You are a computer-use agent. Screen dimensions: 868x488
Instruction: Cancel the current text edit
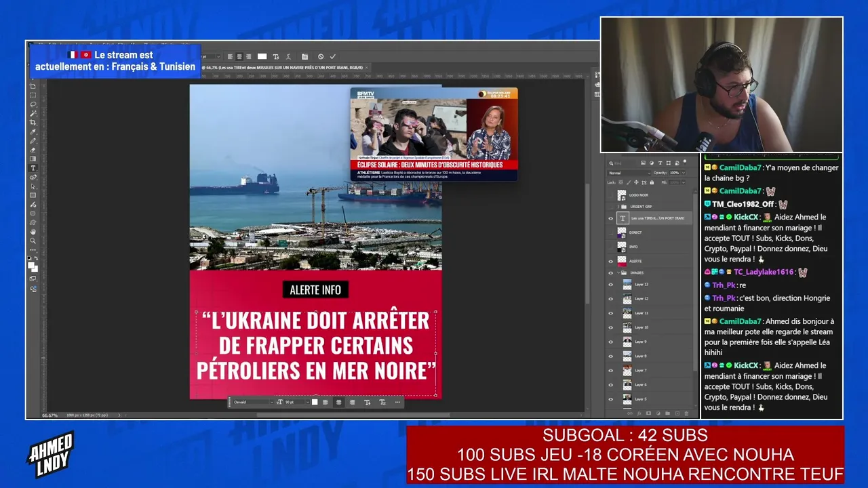(x=321, y=56)
